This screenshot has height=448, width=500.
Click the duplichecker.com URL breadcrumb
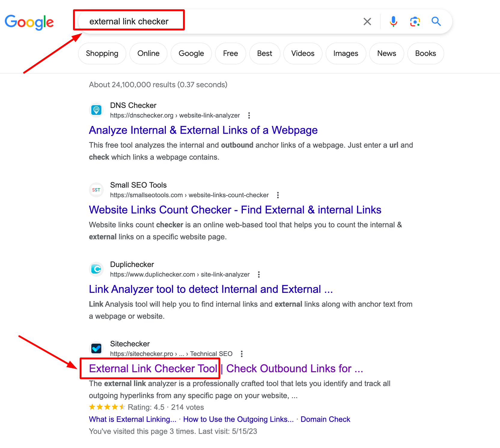(180, 275)
